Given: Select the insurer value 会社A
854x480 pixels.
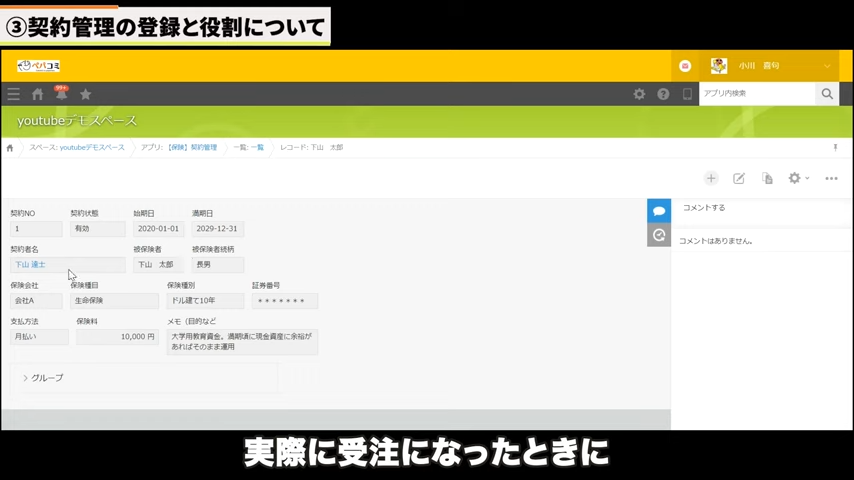Looking at the screenshot, I should pos(36,301).
